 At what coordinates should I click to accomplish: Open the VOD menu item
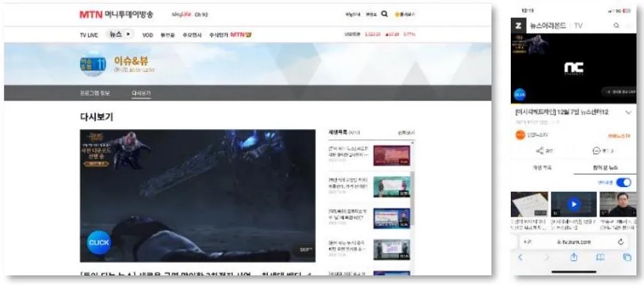148,35
